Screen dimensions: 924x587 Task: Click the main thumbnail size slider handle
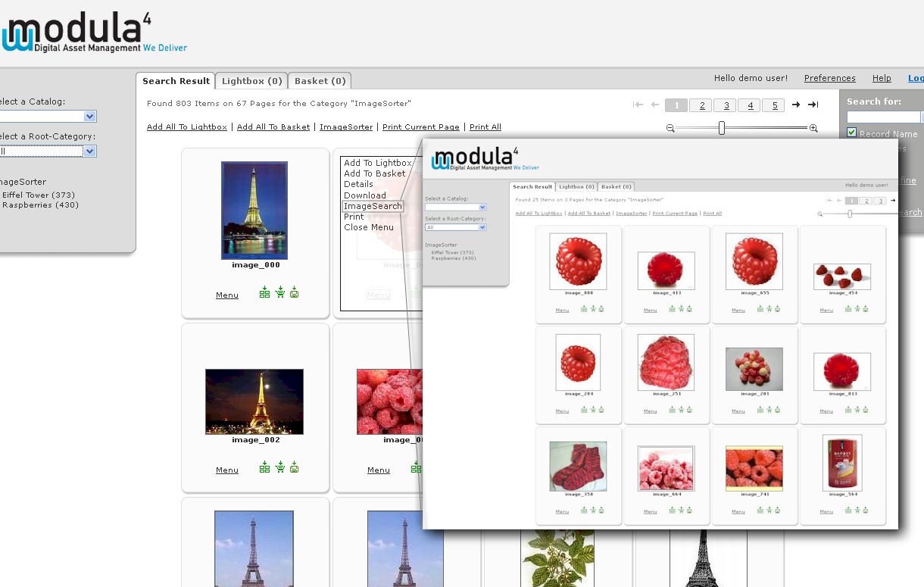pyautogui.click(x=722, y=128)
